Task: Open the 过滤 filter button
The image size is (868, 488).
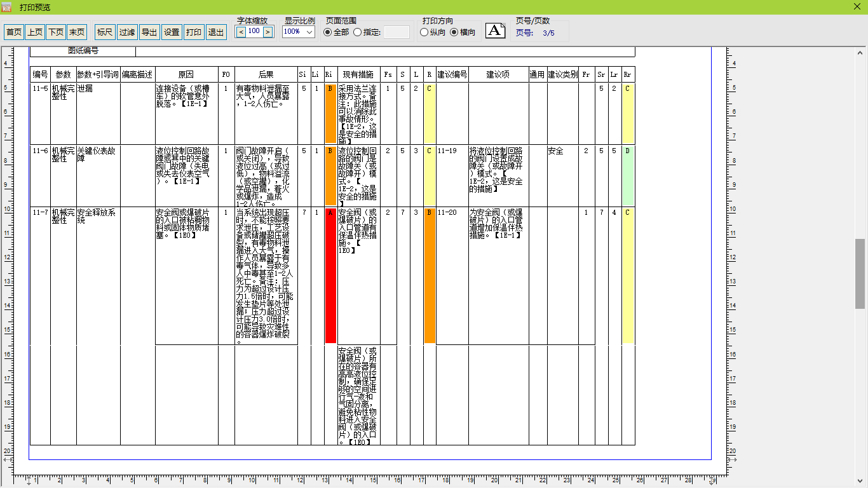Action: pos(127,32)
